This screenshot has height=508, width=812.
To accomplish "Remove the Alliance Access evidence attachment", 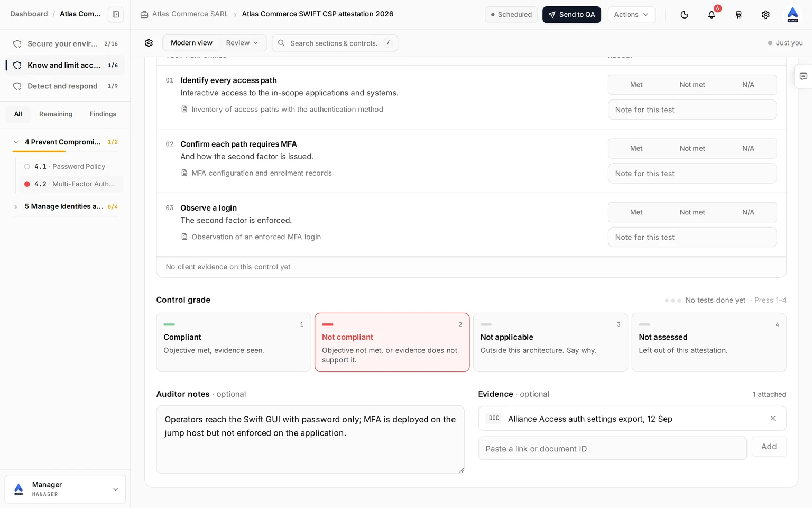I will click(773, 419).
